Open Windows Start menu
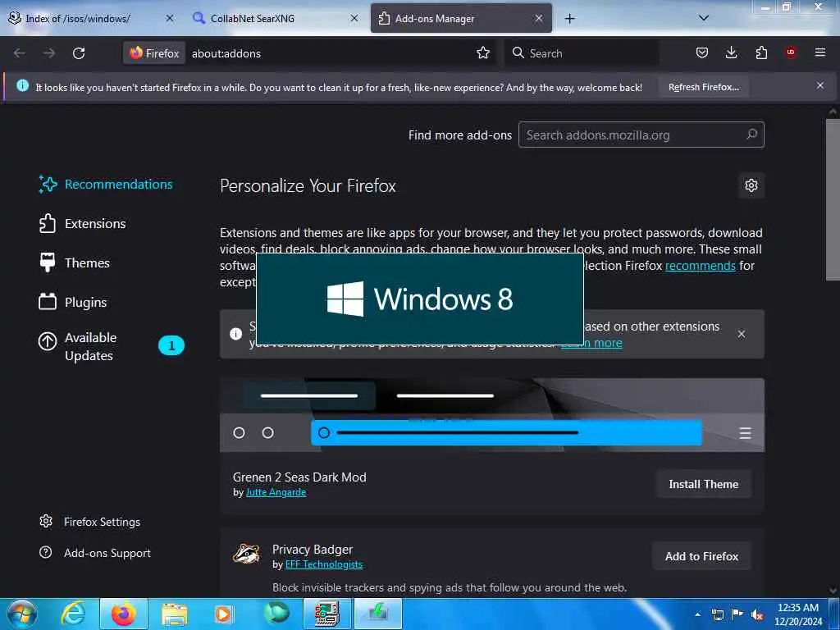The image size is (840, 630). 21,614
